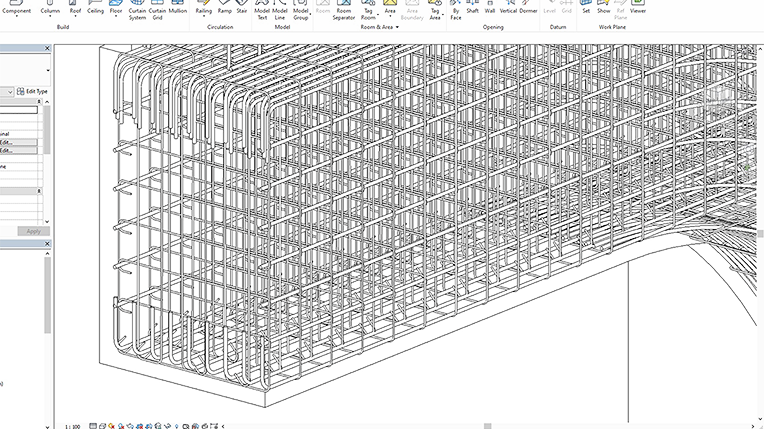Click the Apply button in Properties
The height and width of the screenshot is (429, 764).
tap(34, 231)
